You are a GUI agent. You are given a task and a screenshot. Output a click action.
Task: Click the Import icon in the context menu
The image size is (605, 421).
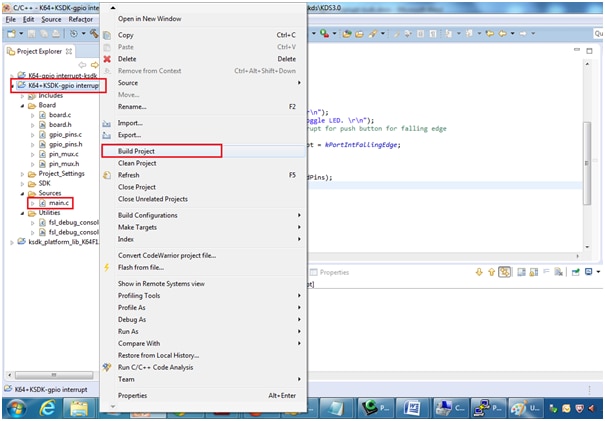tap(108, 123)
